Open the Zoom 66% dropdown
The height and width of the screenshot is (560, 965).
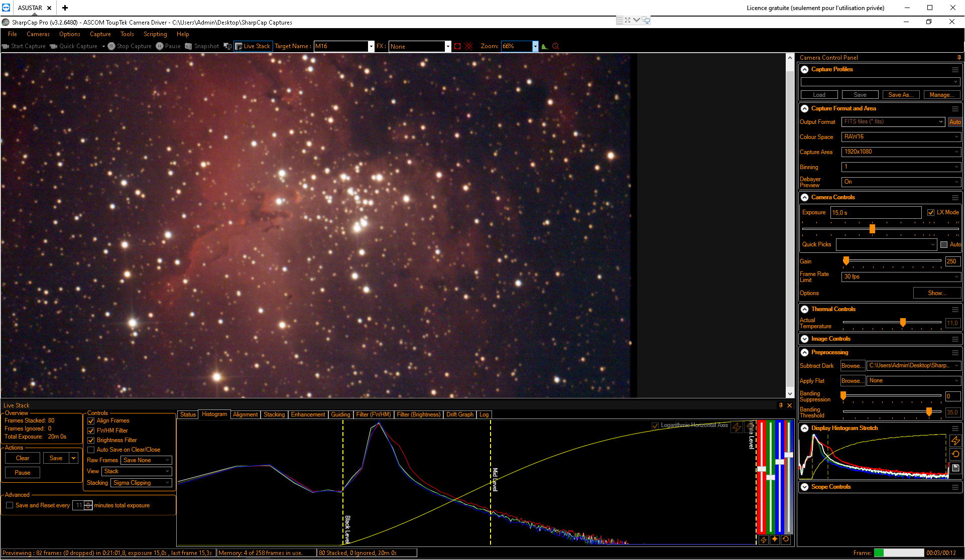pyautogui.click(x=535, y=46)
